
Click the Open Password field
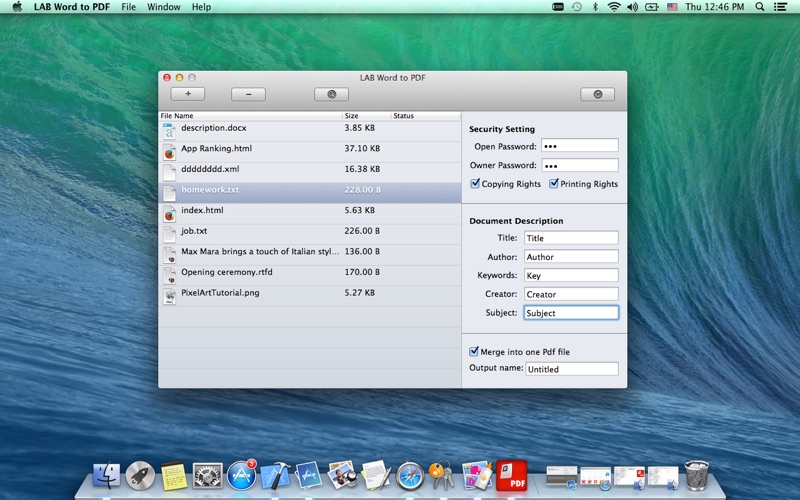pos(580,145)
